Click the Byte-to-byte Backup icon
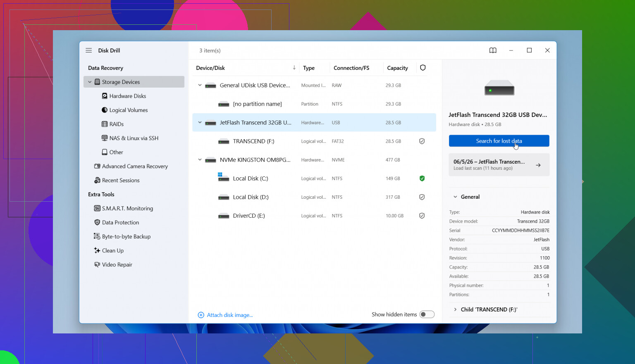 (97, 236)
